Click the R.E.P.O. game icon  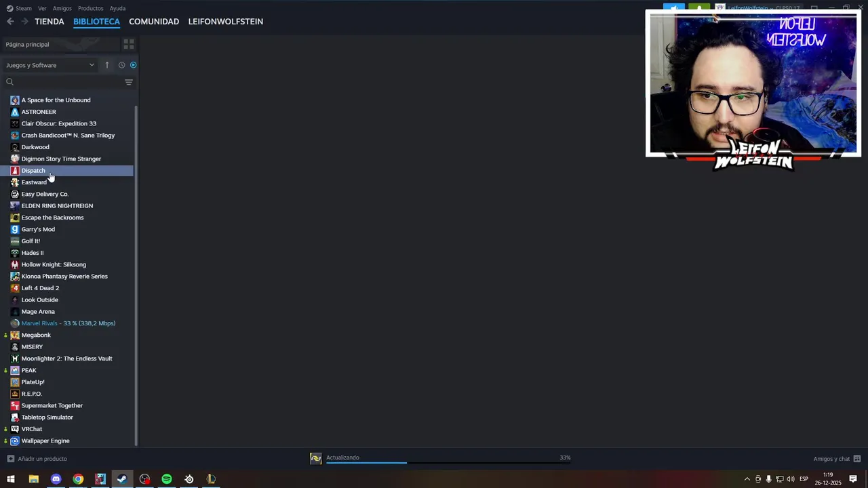pyautogui.click(x=15, y=394)
